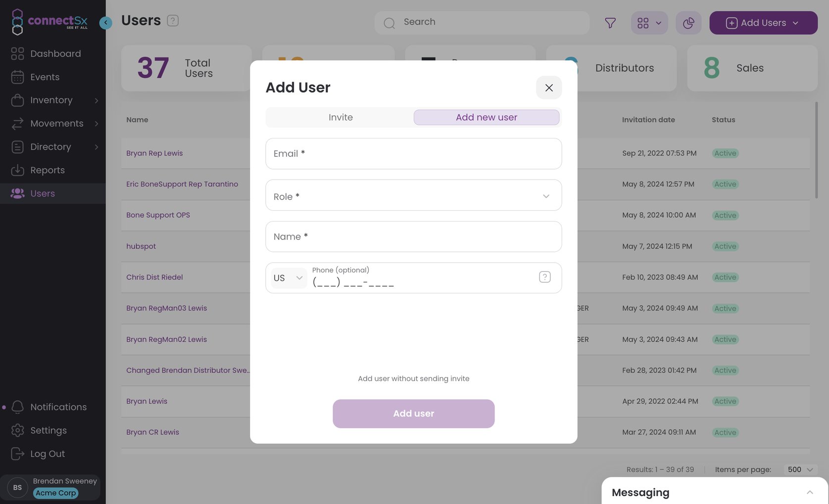Open the US country code selector
Viewport: 829px width, 504px height.
[x=288, y=277]
